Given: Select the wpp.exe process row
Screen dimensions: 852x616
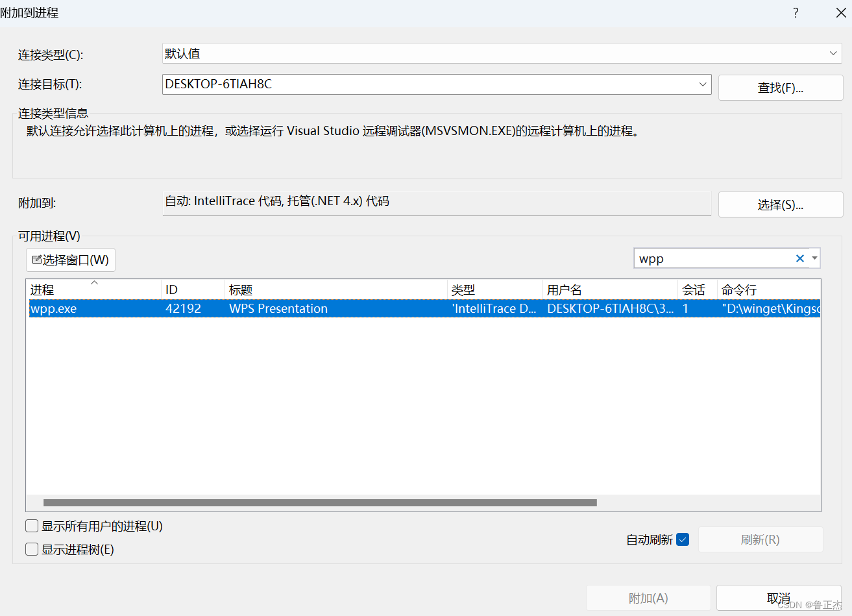Looking at the screenshot, I should (x=260, y=308).
